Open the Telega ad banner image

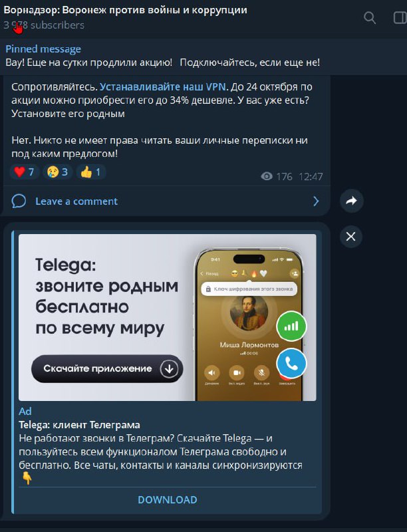tap(167, 317)
